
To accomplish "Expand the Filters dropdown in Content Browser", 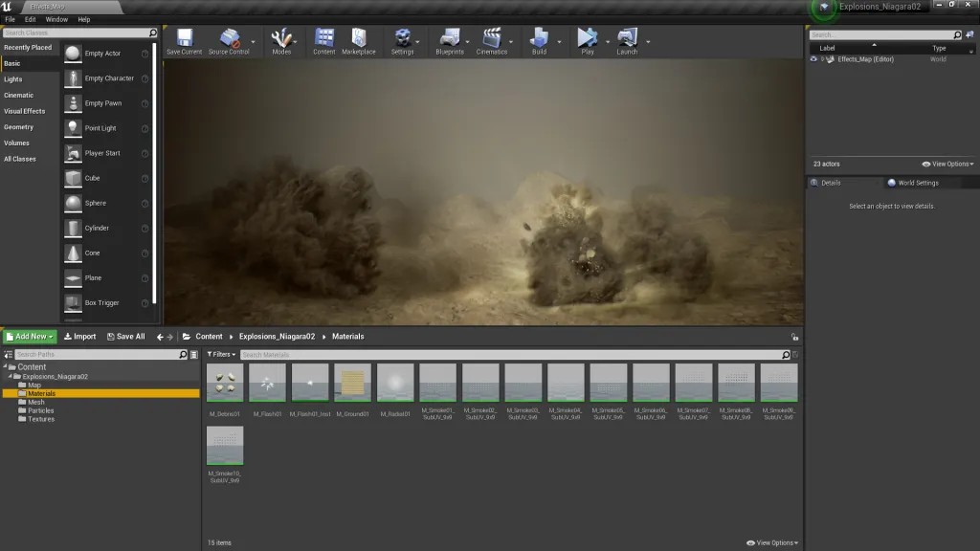I will (x=221, y=355).
